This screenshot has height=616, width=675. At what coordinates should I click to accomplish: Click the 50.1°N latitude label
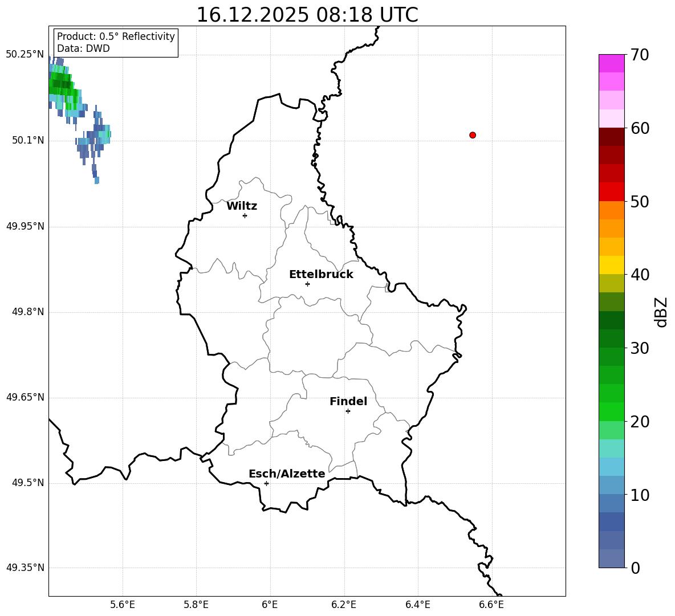pos(28,140)
